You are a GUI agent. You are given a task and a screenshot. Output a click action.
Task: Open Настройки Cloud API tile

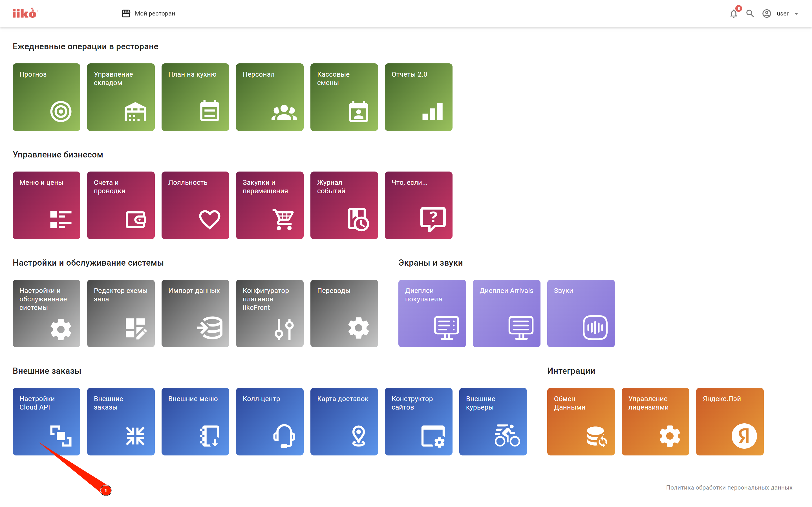46,421
